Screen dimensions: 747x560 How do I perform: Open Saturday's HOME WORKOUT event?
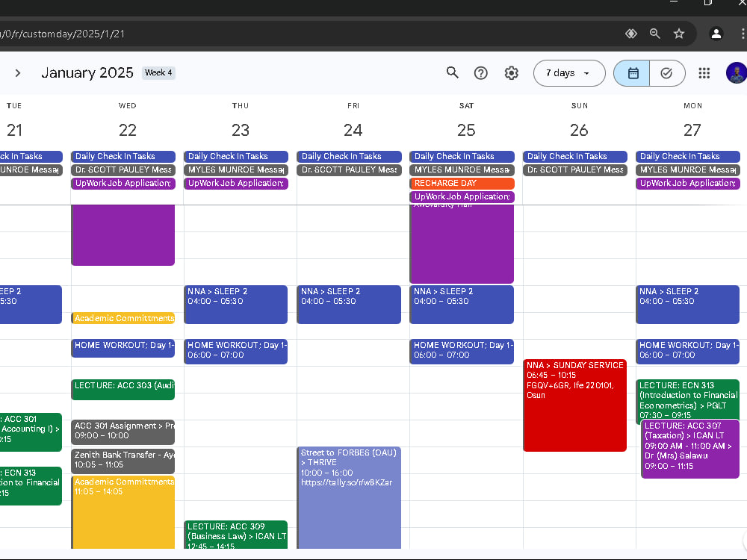coord(462,352)
